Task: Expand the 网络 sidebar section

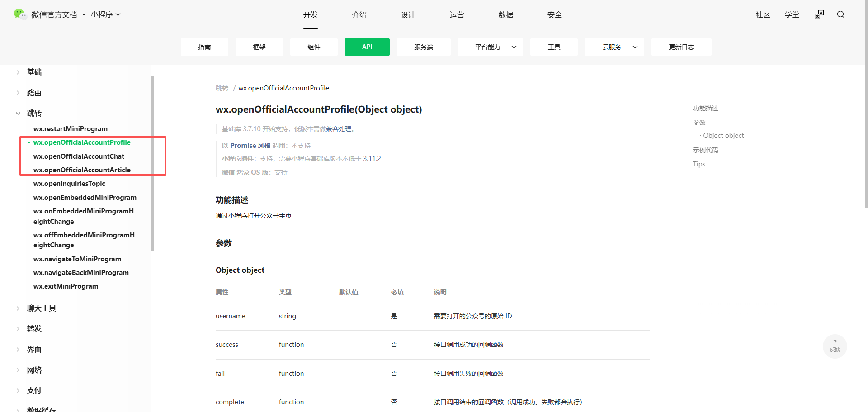Action: [x=34, y=370]
